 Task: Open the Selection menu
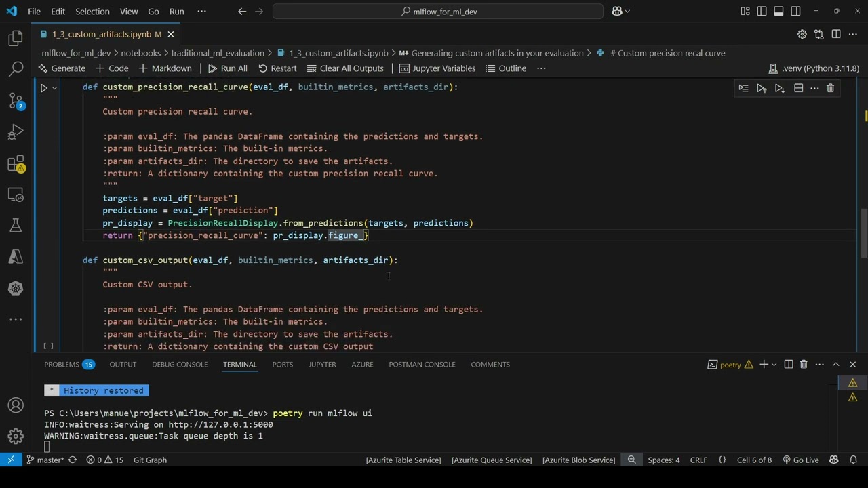click(92, 11)
